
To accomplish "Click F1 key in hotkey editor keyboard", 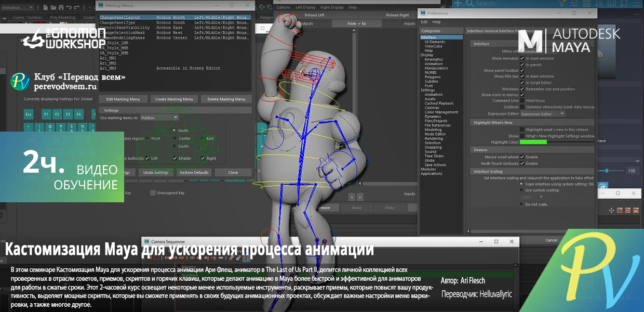I will coord(46,114).
